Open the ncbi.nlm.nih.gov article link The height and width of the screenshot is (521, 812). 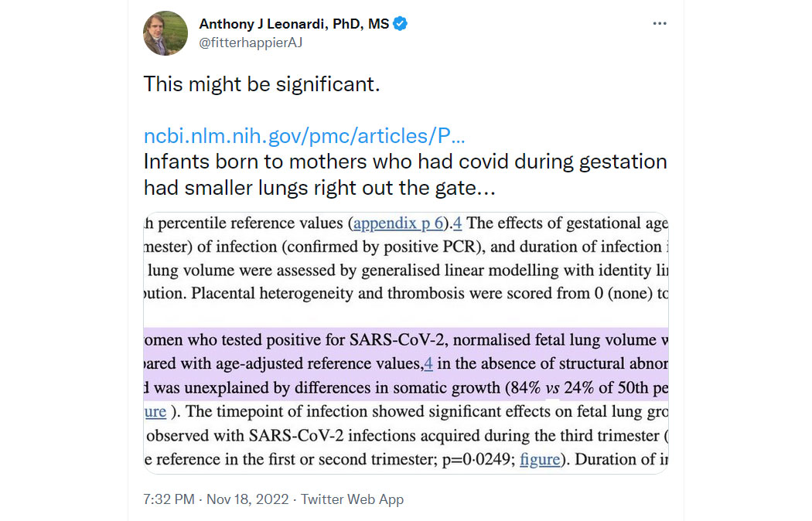304,135
